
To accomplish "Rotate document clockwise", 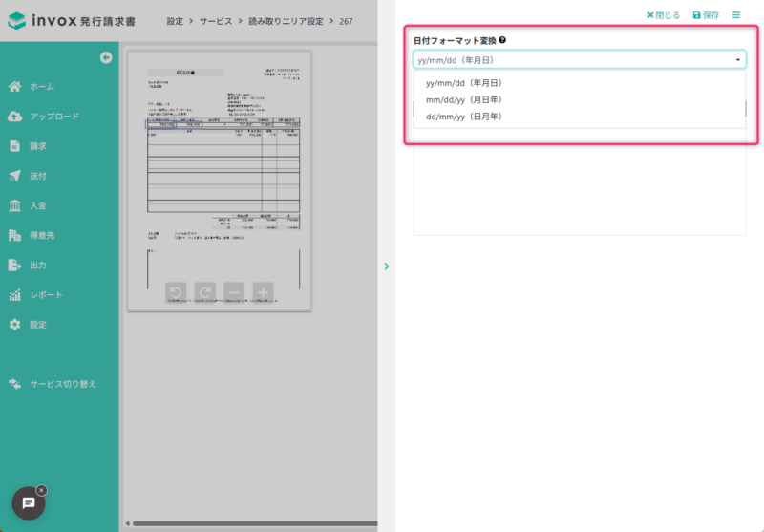I will pos(205,292).
